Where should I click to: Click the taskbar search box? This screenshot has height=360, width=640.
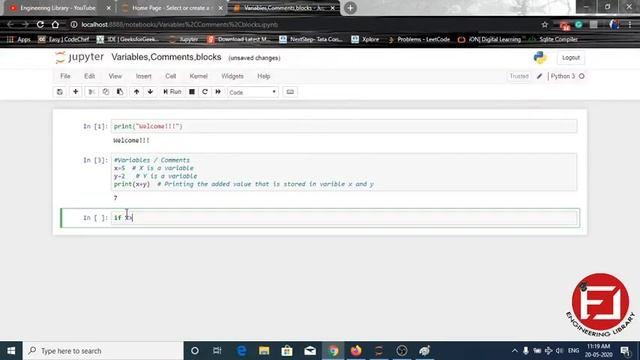click(x=103, y=351)
